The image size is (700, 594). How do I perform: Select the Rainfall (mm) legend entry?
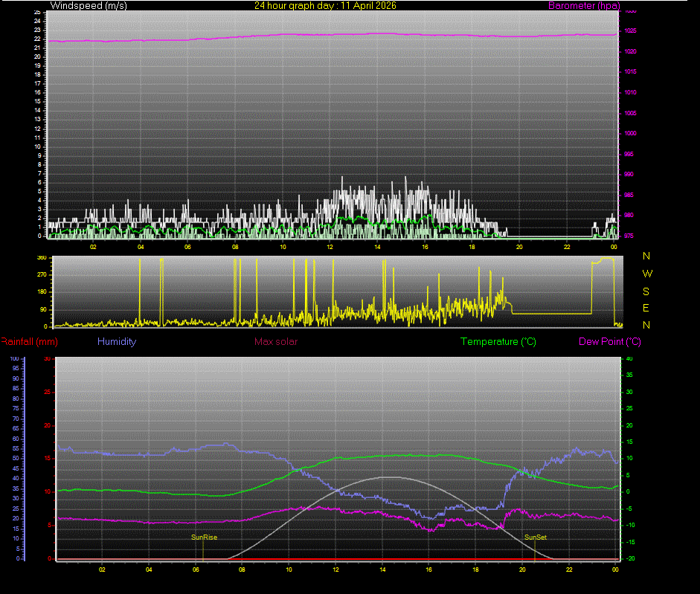tap(28, 341)
